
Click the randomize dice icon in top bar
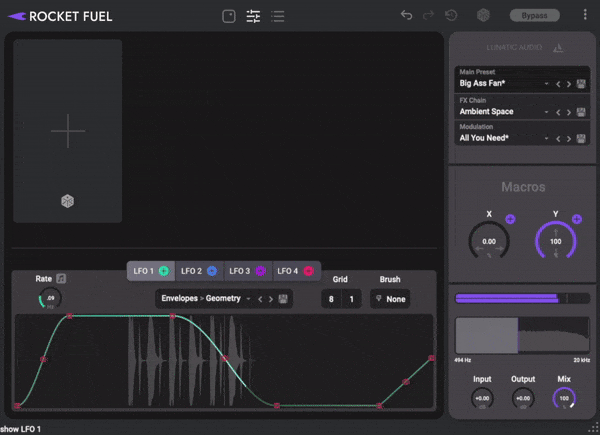pyautogui.click(x=483, y=16)
